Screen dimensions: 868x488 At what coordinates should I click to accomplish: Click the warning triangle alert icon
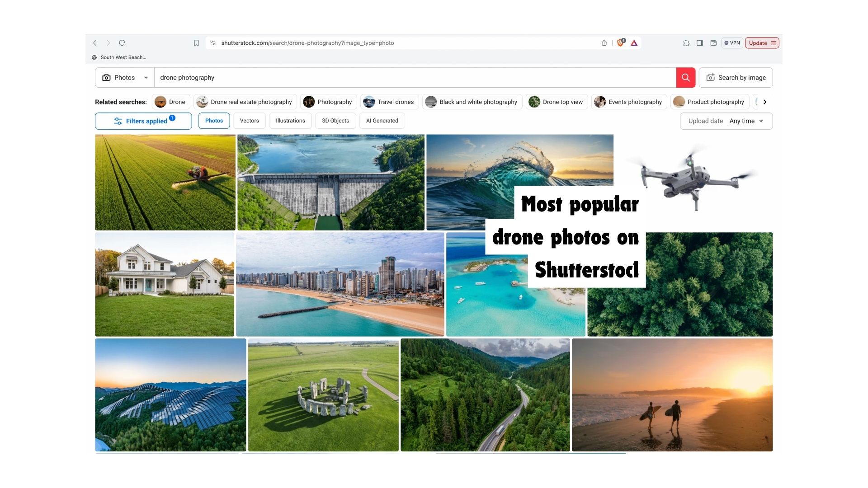coord(635,42)
